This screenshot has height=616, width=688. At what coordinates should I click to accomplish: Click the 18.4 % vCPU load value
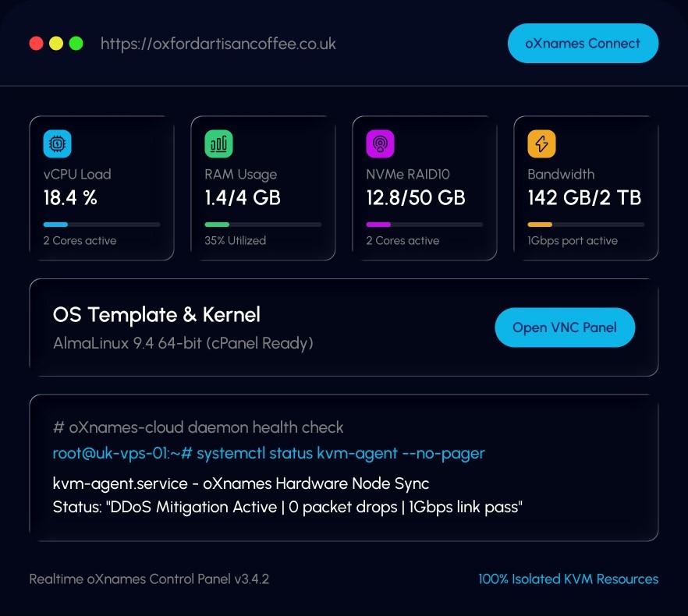[70, 198]
